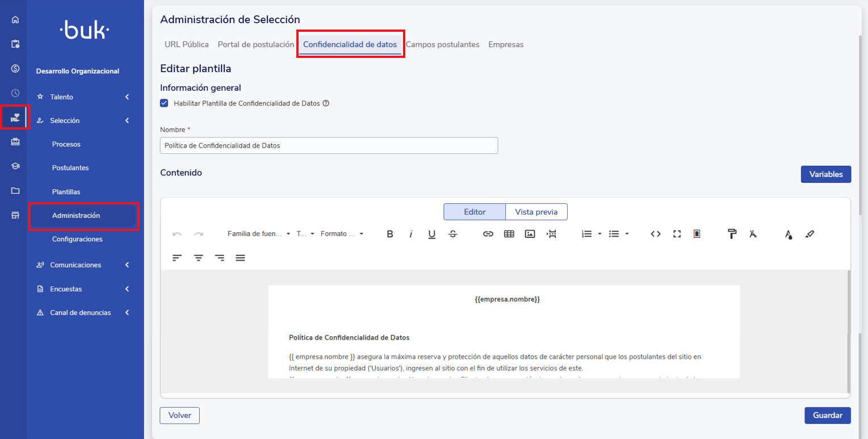Click the Bold formatting icon
This screenshot has height=439, width=868.
(x=390, y=234)
